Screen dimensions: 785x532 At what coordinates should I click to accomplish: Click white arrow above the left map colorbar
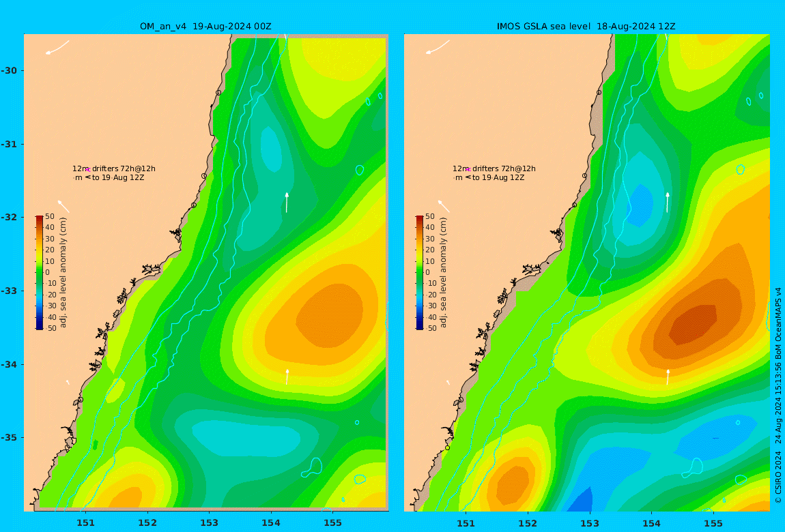click(x=63, y=206)
